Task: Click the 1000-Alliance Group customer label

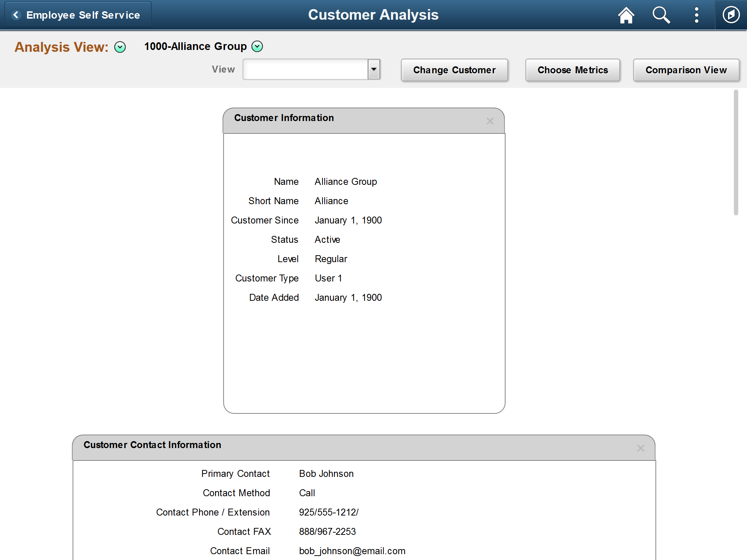Action: [196, 47]
